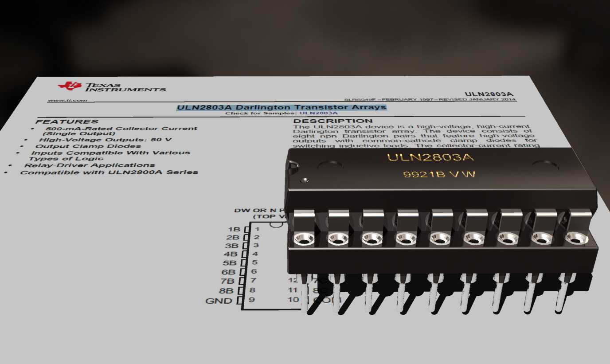Select the 7B pin label
Image resolution: width=610 pixels, height=364 pixels.
[x=227, y=281]
